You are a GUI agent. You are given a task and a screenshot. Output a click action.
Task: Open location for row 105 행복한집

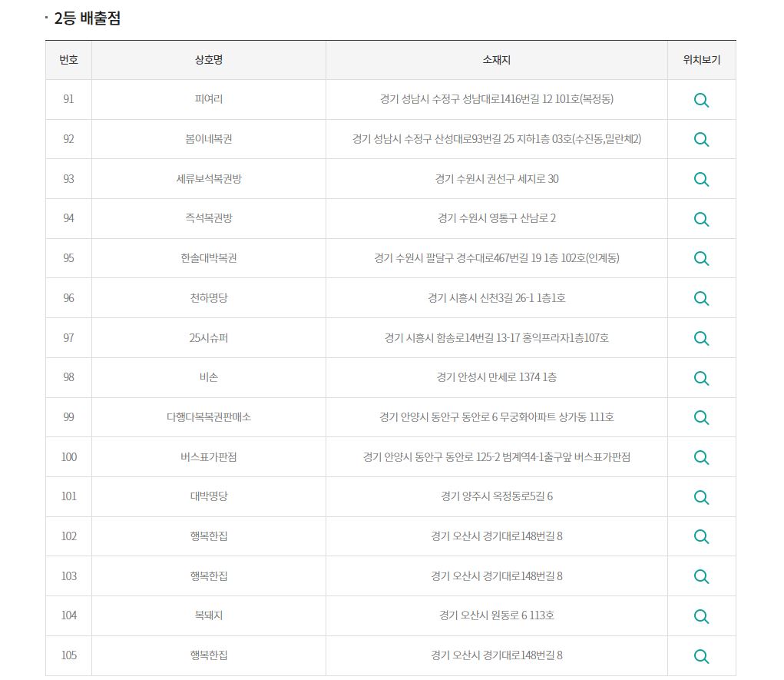point(701,656)
